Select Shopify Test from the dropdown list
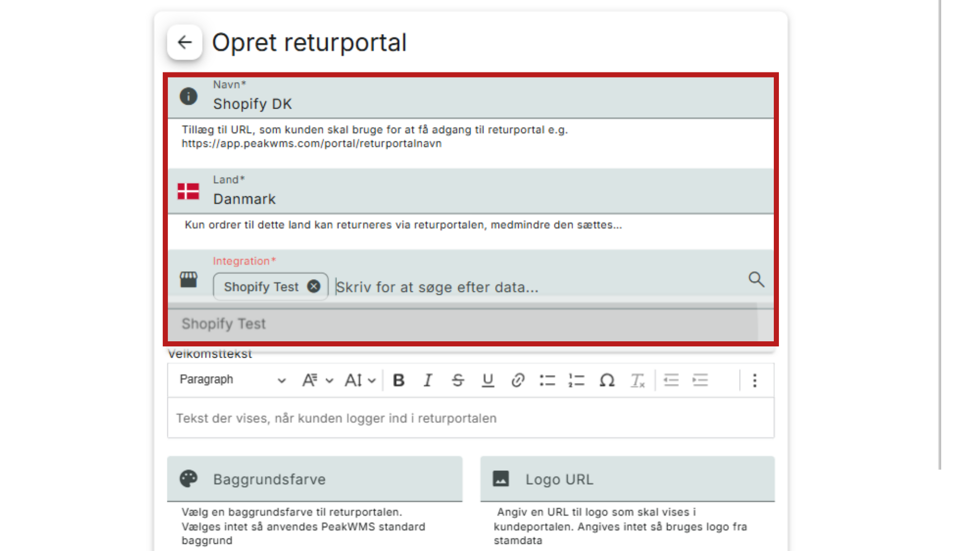This screenshot has width=980, height=551. tap(462, 324)
